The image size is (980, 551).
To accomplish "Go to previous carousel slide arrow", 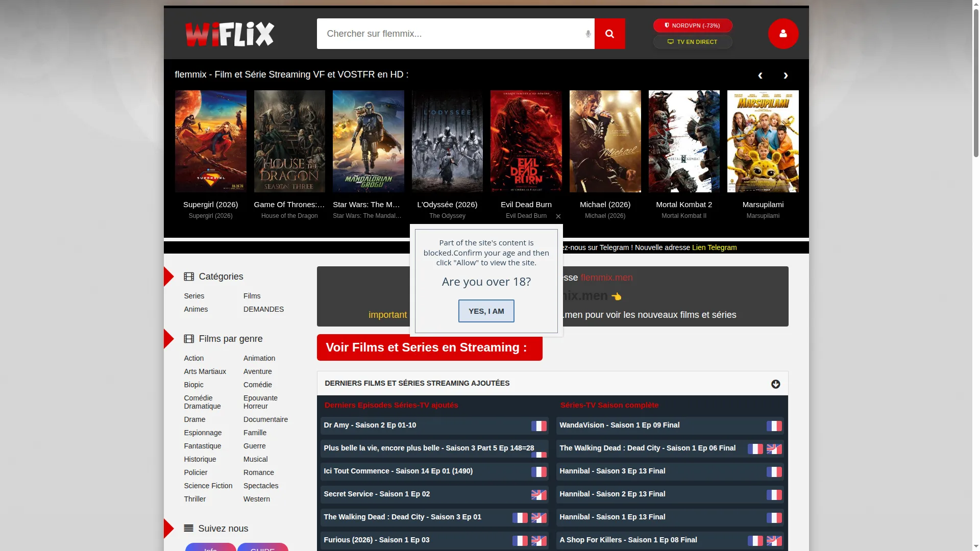I will (760, 76).
